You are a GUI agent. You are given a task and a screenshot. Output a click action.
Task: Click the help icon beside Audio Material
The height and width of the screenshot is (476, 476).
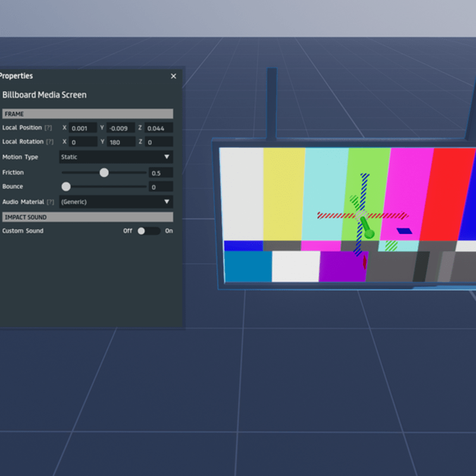[x=51, y=202]
